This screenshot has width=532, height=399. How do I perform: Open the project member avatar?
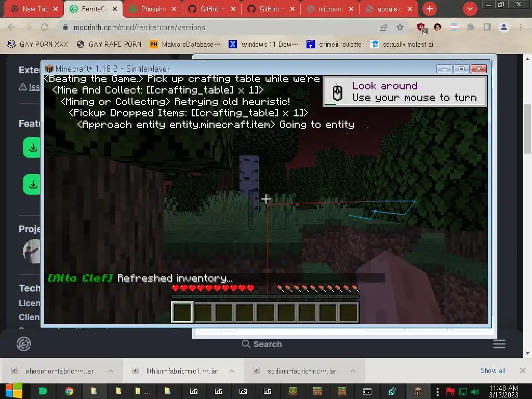point(32,251)
